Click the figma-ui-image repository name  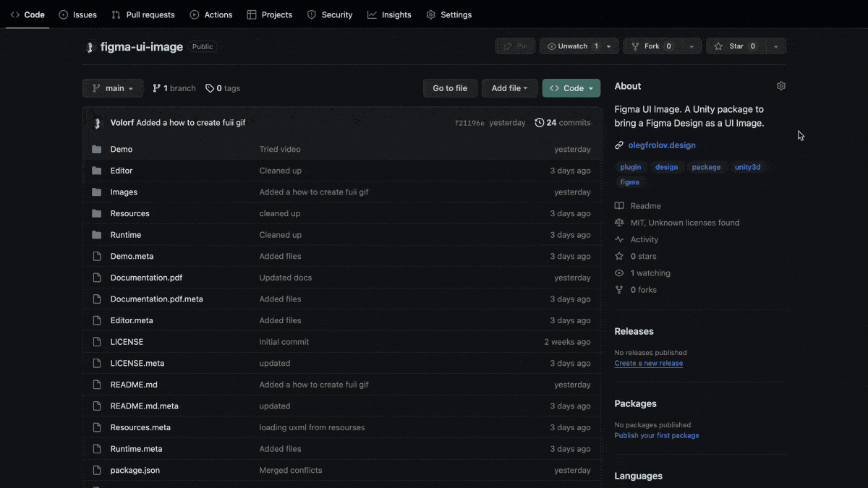[142, 47]
